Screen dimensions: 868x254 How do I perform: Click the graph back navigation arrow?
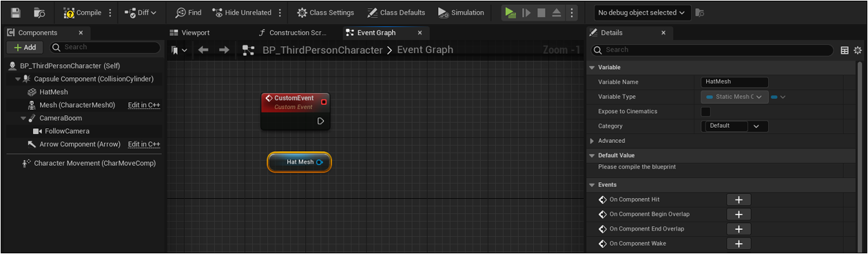pos(203,50)
